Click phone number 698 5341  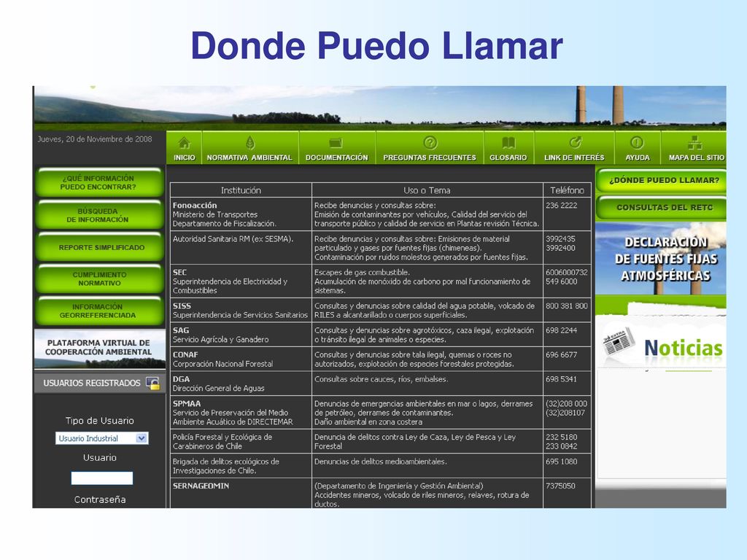(561, 379)
